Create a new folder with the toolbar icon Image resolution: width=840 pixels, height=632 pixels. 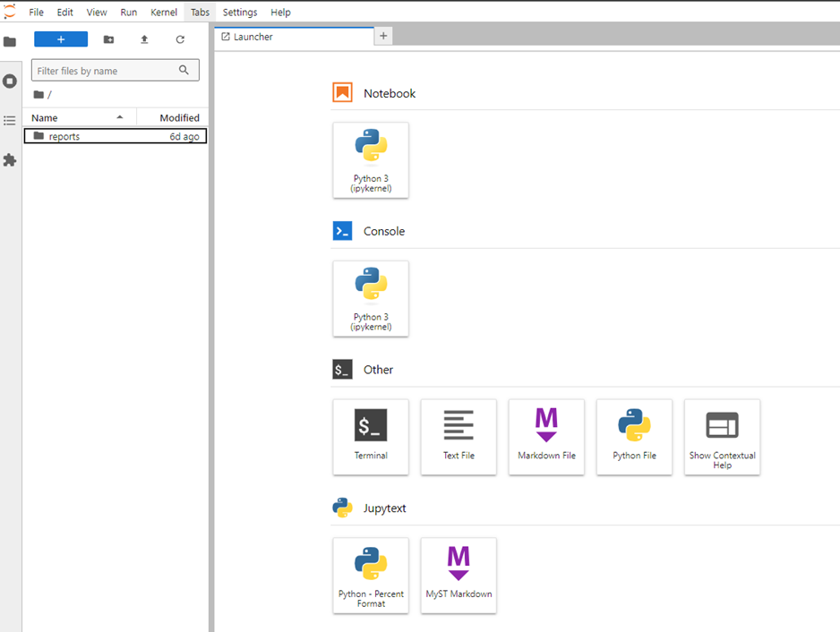coord(108,39)
